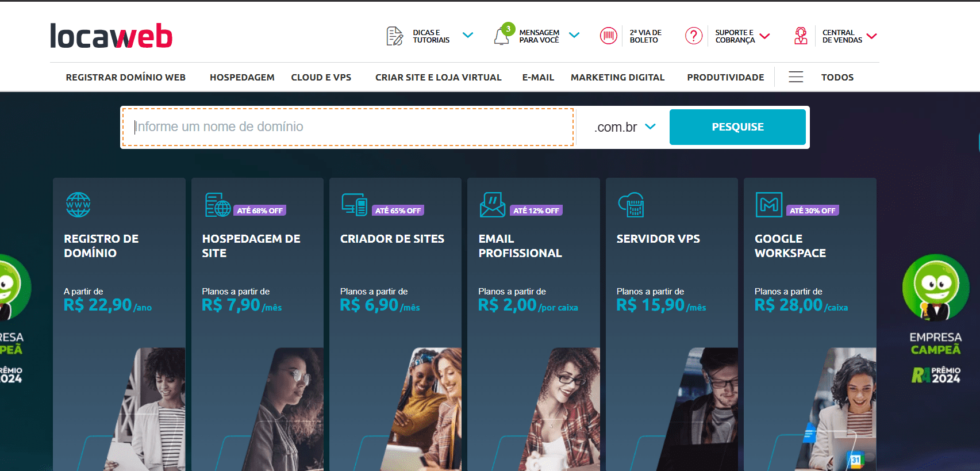Open the Hospedagem de Site card title
980x471 pixels.
[x=251, y=246]
